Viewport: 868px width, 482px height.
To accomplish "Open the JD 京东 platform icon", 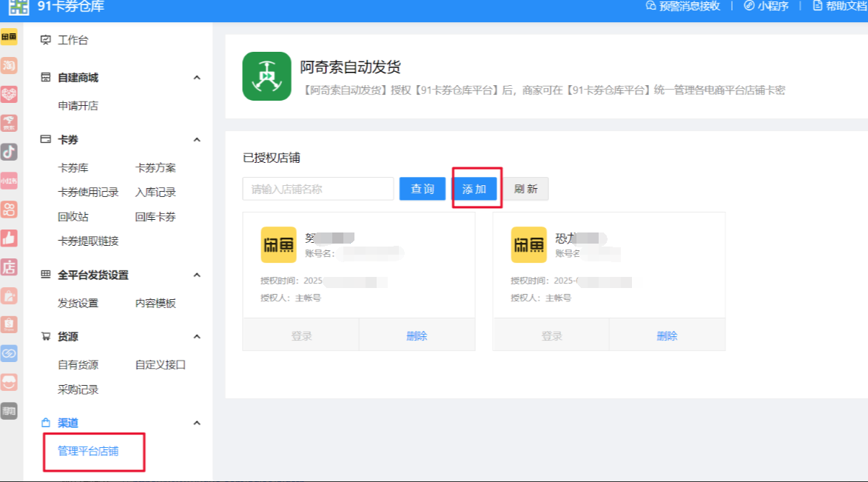I will click(x=9, y=123).
